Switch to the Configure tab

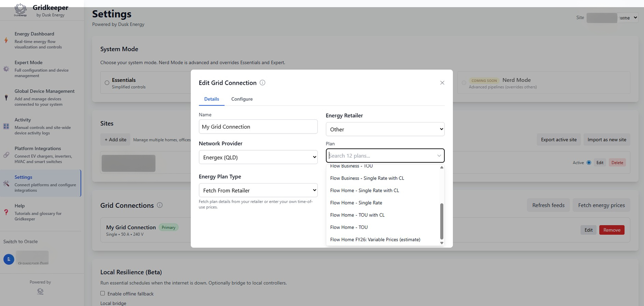coord(242,99)
